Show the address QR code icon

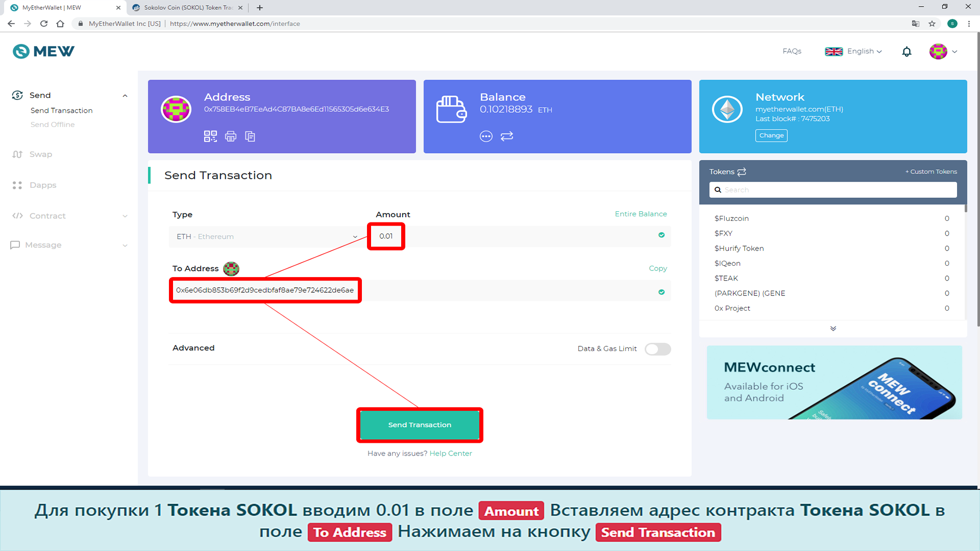tap(210, 136)
